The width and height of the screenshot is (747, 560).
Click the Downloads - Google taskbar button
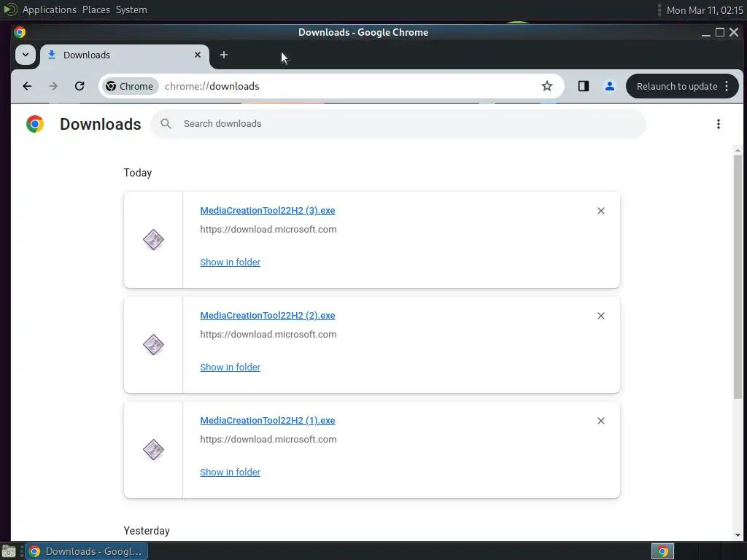86,551
